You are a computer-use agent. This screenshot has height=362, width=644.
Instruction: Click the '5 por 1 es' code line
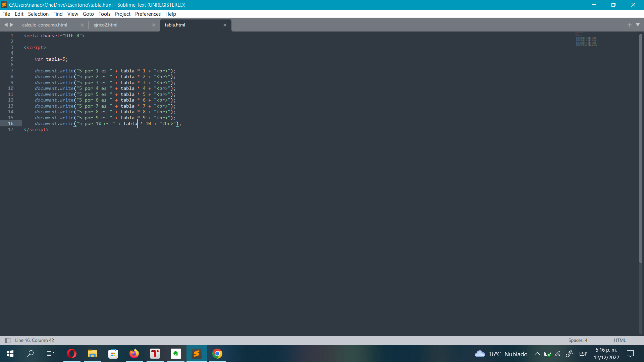(105, 71)
